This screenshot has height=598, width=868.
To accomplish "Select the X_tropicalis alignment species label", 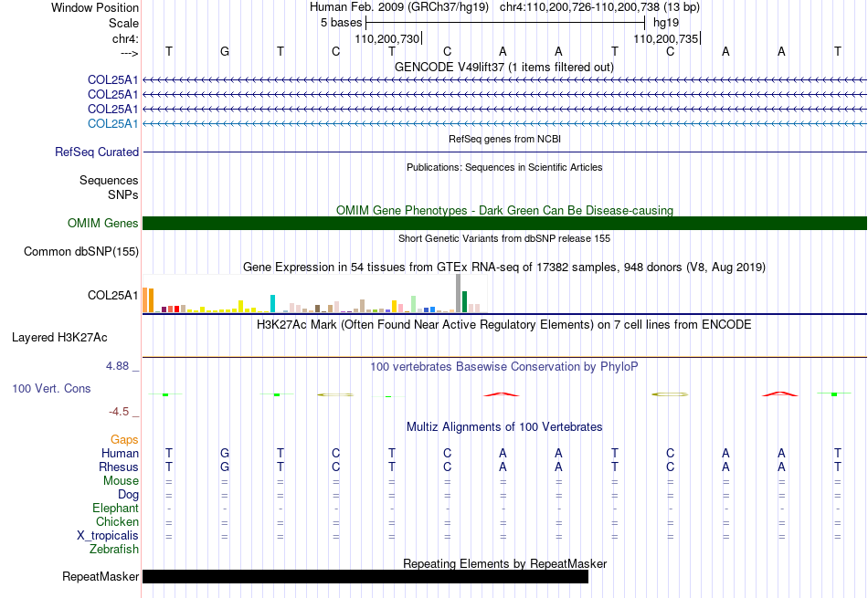I will pyautogui.click(x=108, y=536).
